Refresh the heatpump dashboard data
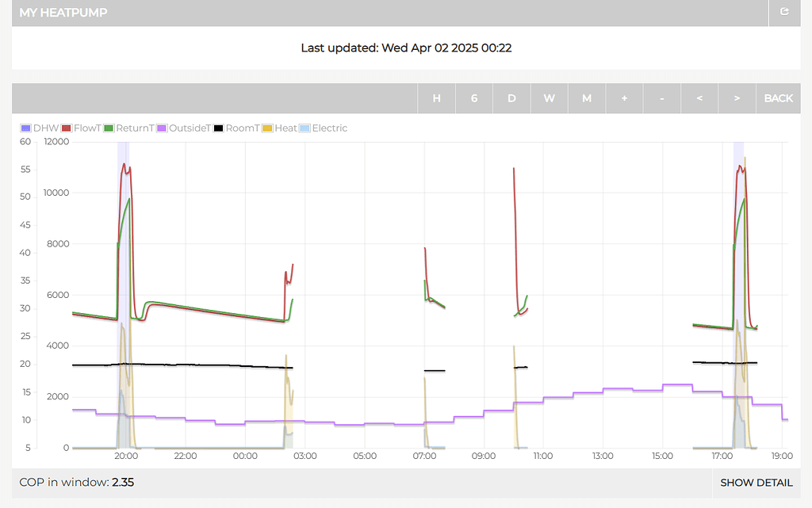Screen dimensions: 812x508 coord(783,13)
